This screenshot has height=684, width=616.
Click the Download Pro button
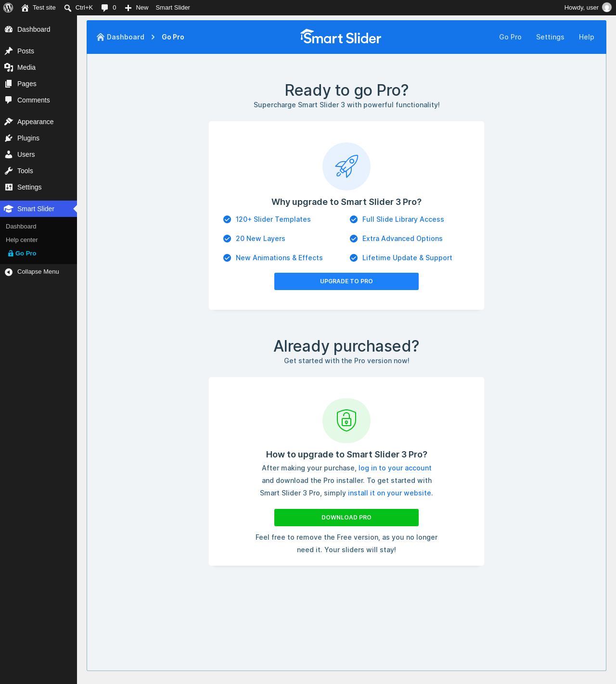pyautogui.click(x=346, y=518)
